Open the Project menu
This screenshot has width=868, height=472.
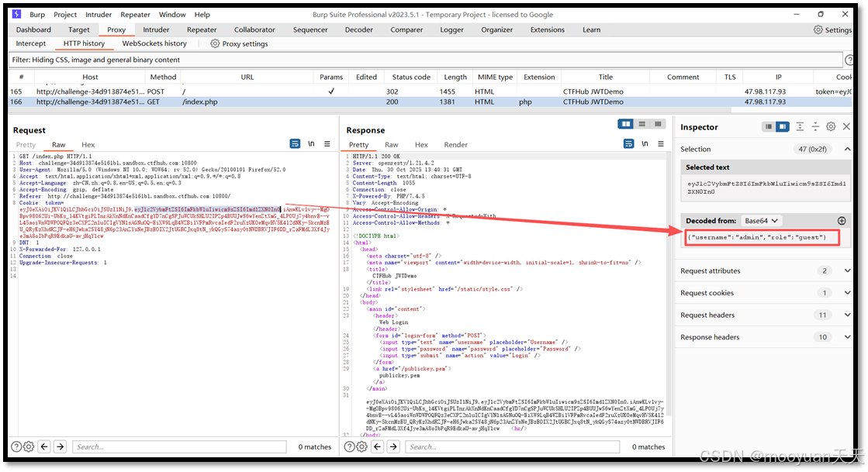[x=65, y=15]
